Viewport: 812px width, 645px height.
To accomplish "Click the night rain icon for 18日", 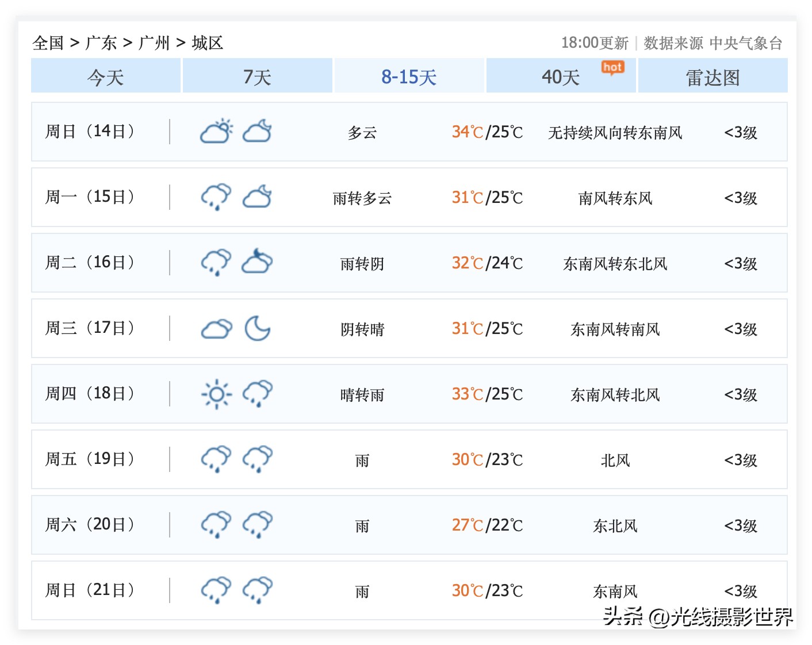I will [x=257, y=393].
